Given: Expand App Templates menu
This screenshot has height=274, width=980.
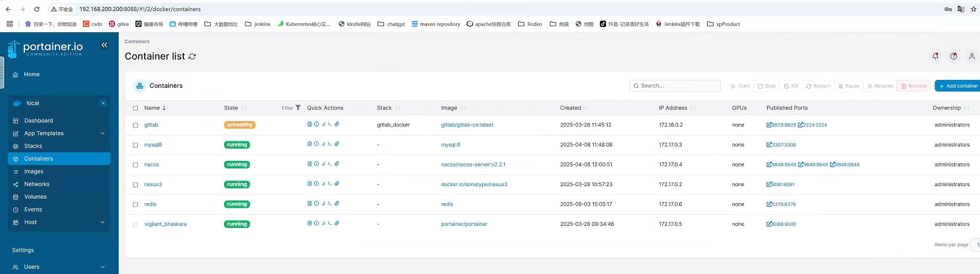Looking at the screenshot, I should (x=103, y=133).
